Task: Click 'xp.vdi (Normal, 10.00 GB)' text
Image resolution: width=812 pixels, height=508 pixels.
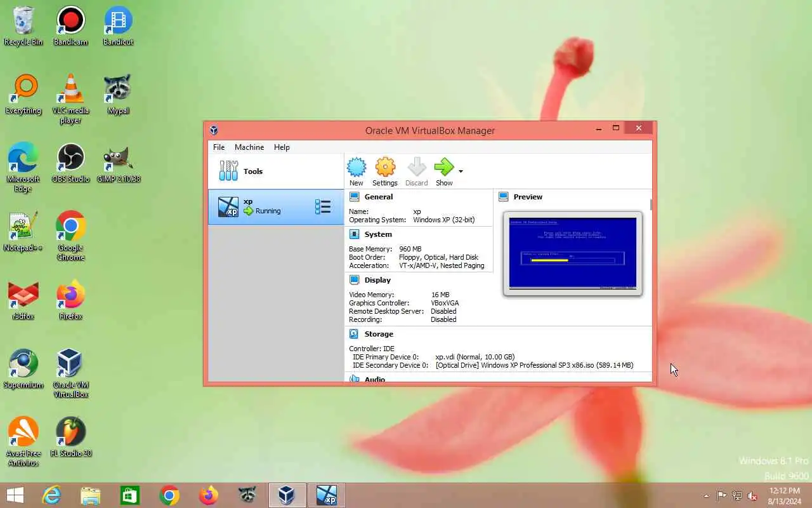Action: point(475,357)
